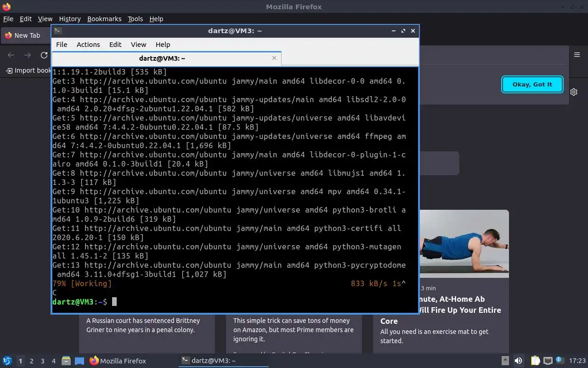The height and width of the screenshot is (368, 588).
Task: Close the terminal window
Action: pyautogui.click(x=413, y=31)
